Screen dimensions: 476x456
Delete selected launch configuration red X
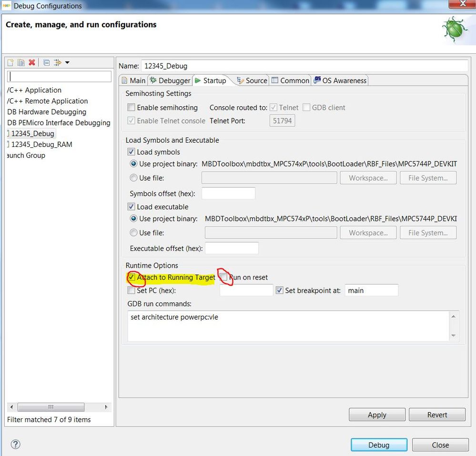[x=31, y=62]
